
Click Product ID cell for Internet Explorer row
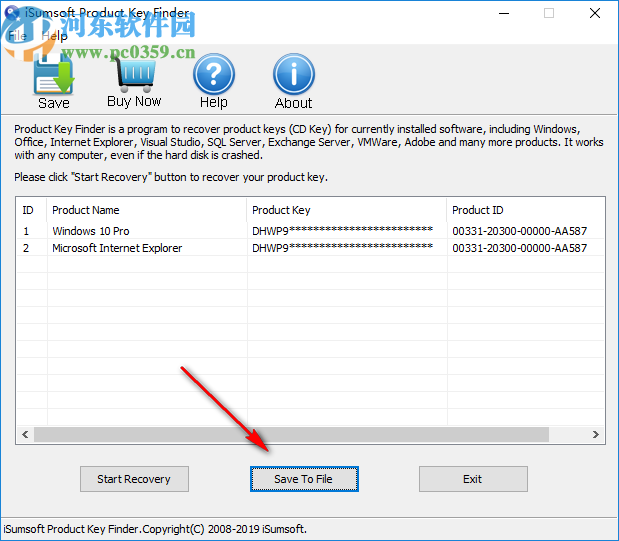525,248
